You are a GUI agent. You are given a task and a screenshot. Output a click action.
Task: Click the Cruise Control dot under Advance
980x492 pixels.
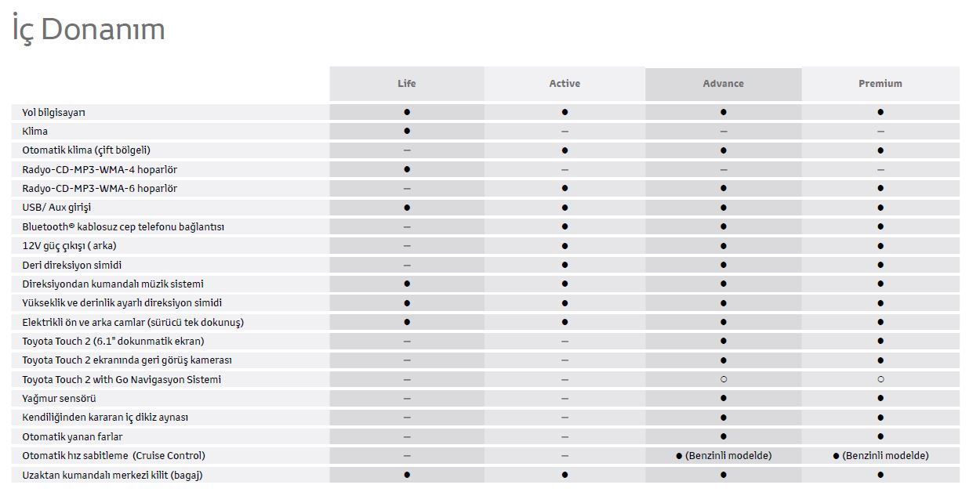point(679,456)
